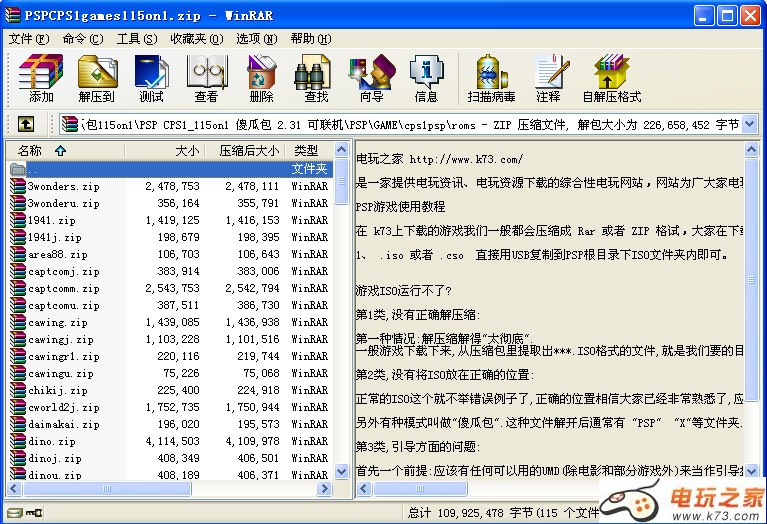The height and width of the screenshot is (524, 767).
Task: Open 自解压格式 (SFX) tool
Action: point(611,78)
